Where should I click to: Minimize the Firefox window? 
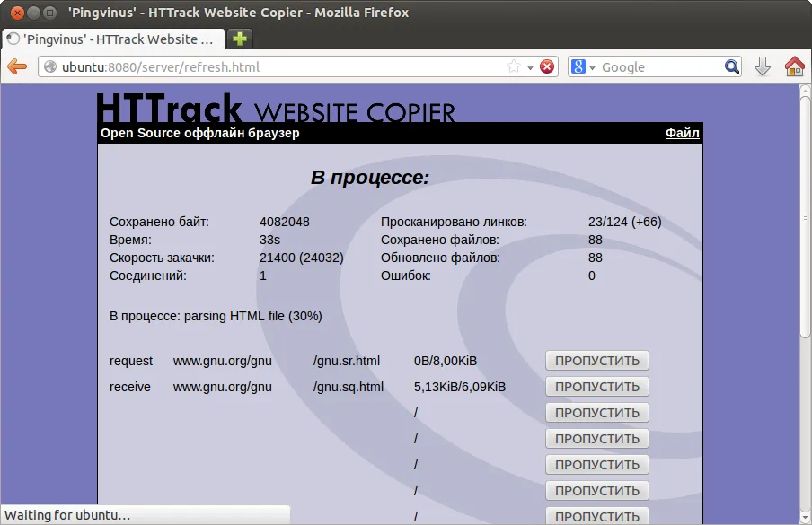click(x=33, y=13)
